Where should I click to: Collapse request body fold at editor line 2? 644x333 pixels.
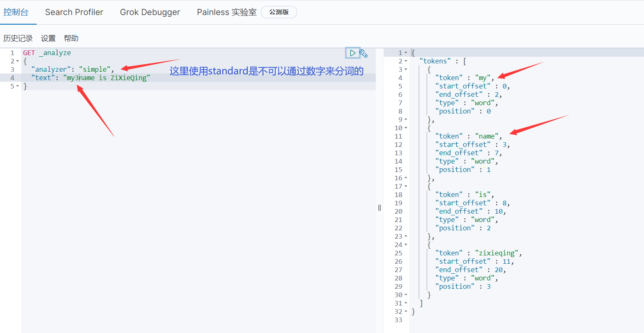click(x=18, y=61)
